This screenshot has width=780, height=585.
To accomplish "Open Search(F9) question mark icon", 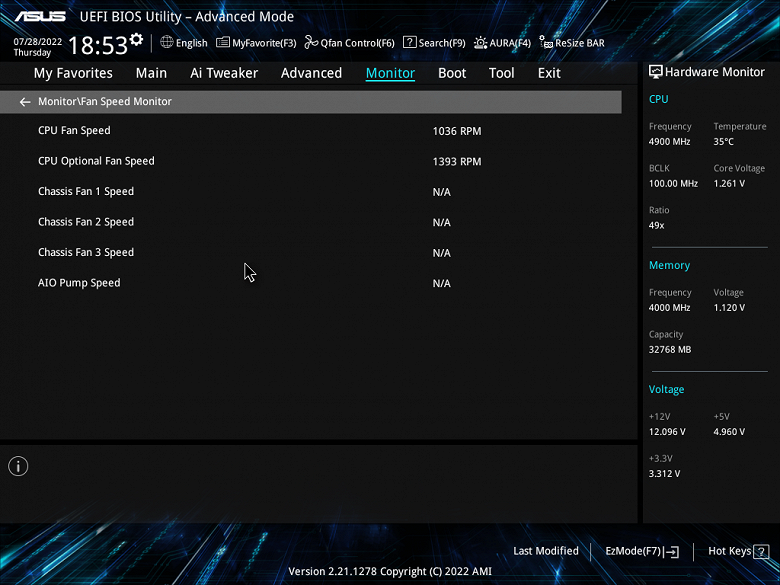I will (x=409, y=42).
